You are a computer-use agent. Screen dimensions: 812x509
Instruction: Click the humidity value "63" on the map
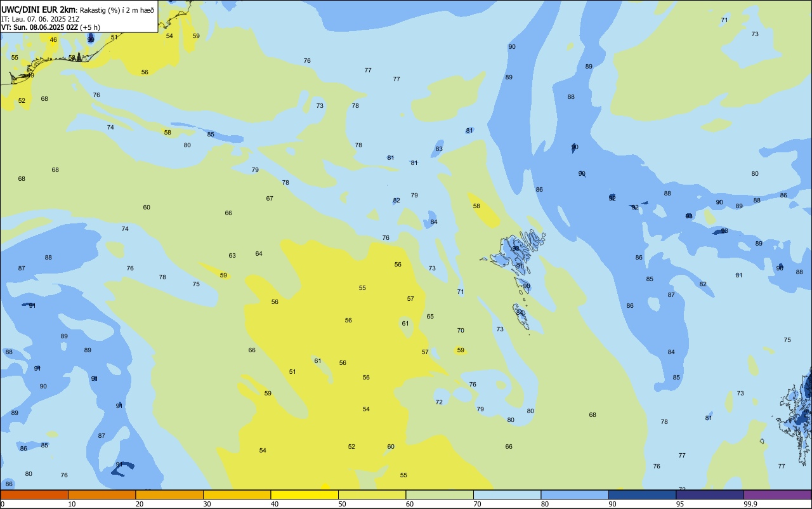tap(232, 256)
